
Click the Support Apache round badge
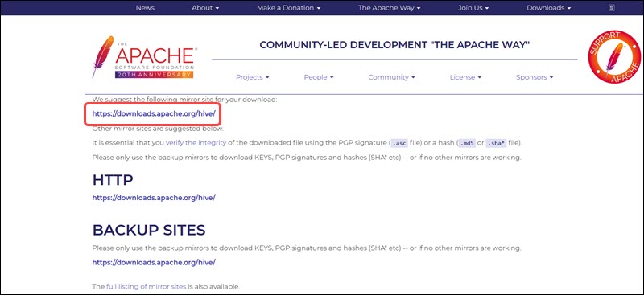(x=614, y=56)
